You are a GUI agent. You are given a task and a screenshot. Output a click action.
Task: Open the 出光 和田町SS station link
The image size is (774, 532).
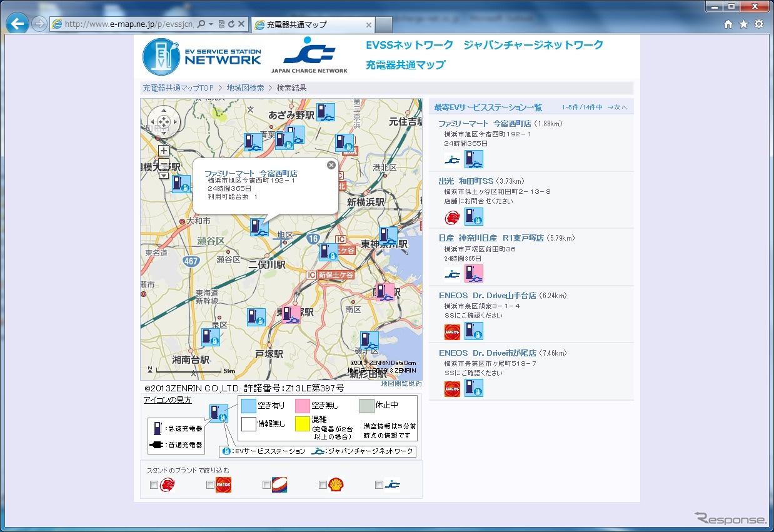tap(466, 181)
